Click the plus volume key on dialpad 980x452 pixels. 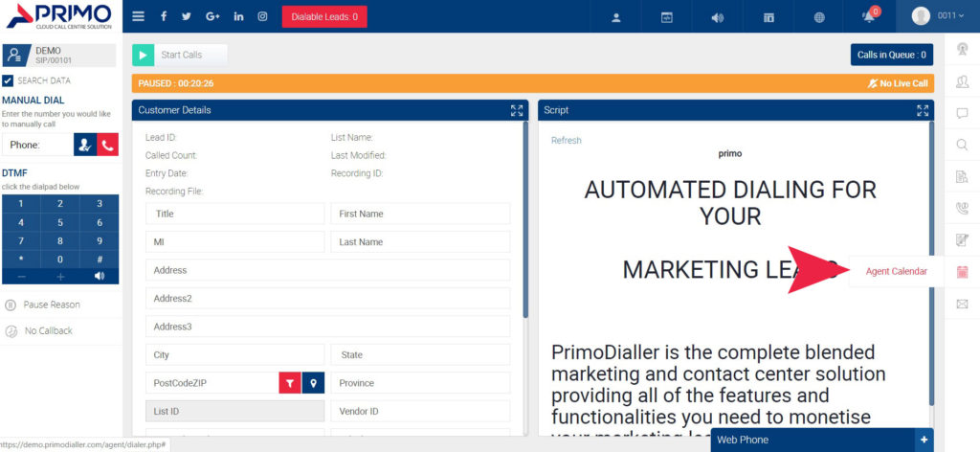60,277
